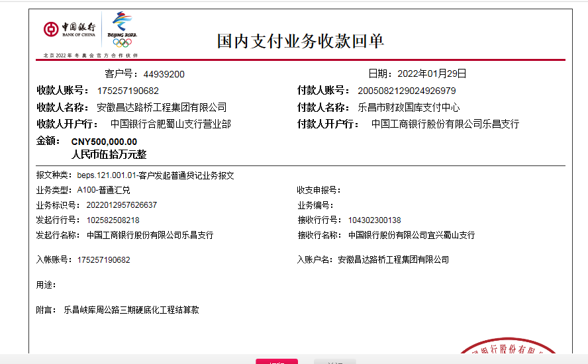Click payer account number 2005082129024926979
Screen dimensions: 588x364
point(407,91)
